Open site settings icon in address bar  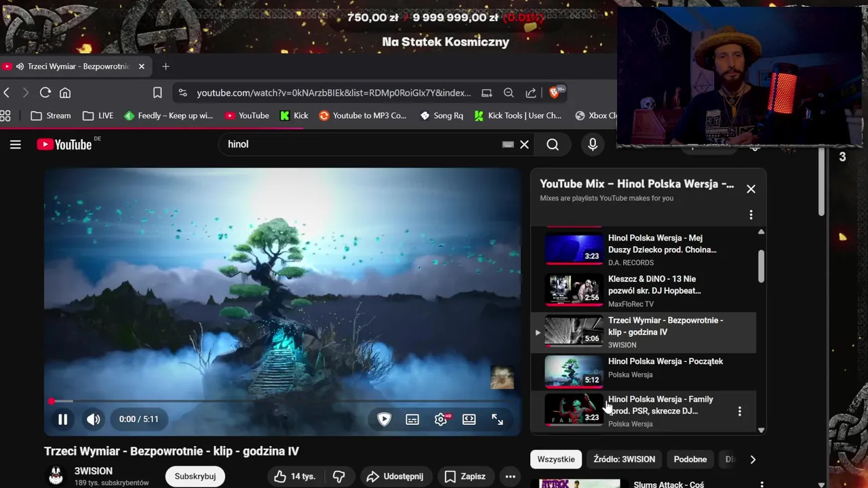pos(182,93)
